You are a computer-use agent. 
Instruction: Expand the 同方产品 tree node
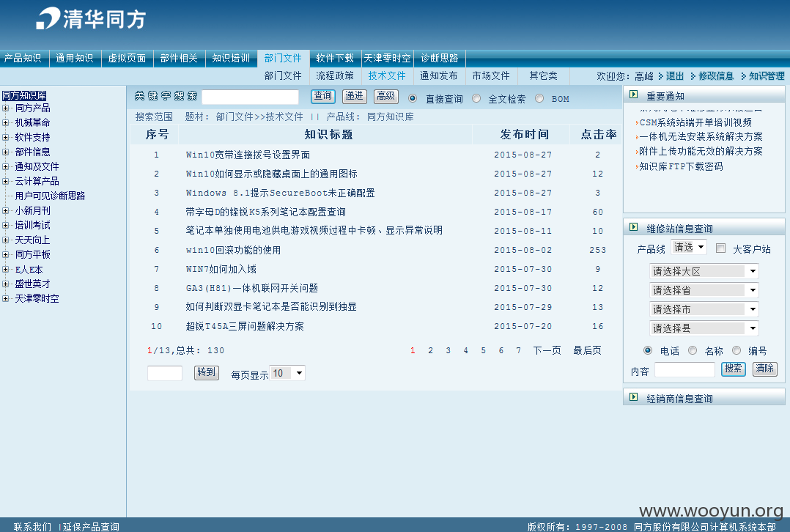tap(5, 108)
